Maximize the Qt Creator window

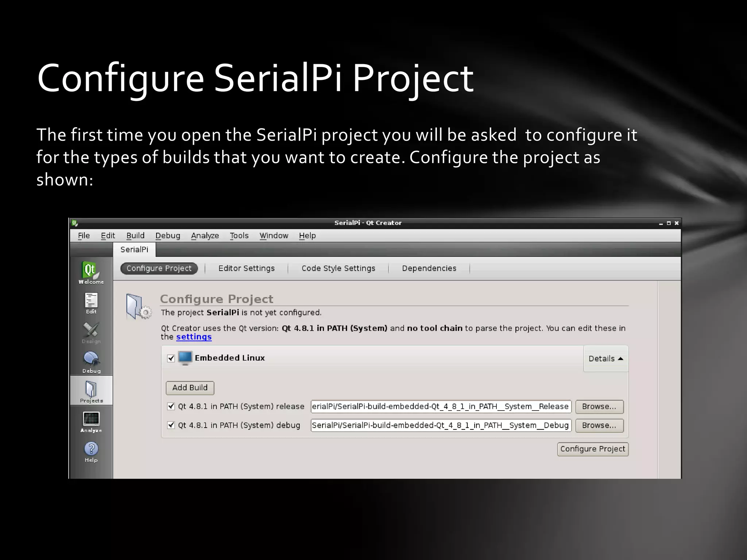(669, 223)
